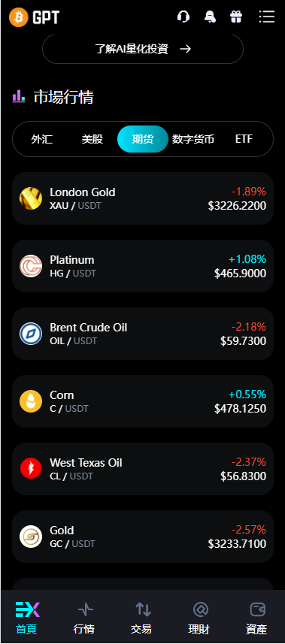Open 了解AI量化投資 link
Screen dimensions: 285x644
coord(143,49)
